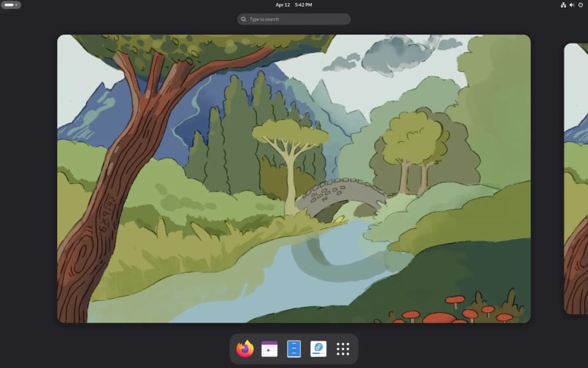
Task: Select the active workspace pill indicator
Action: [9, 4]
